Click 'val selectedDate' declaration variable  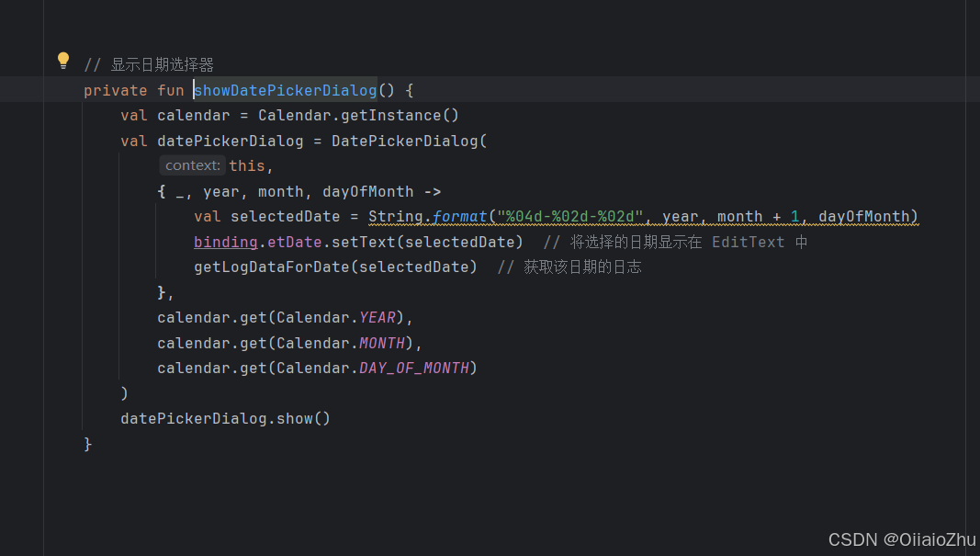click(286, 216)
